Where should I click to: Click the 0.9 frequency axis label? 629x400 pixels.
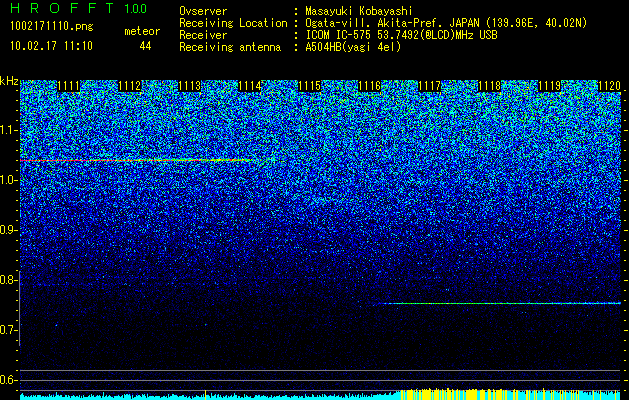coord(9,230)
